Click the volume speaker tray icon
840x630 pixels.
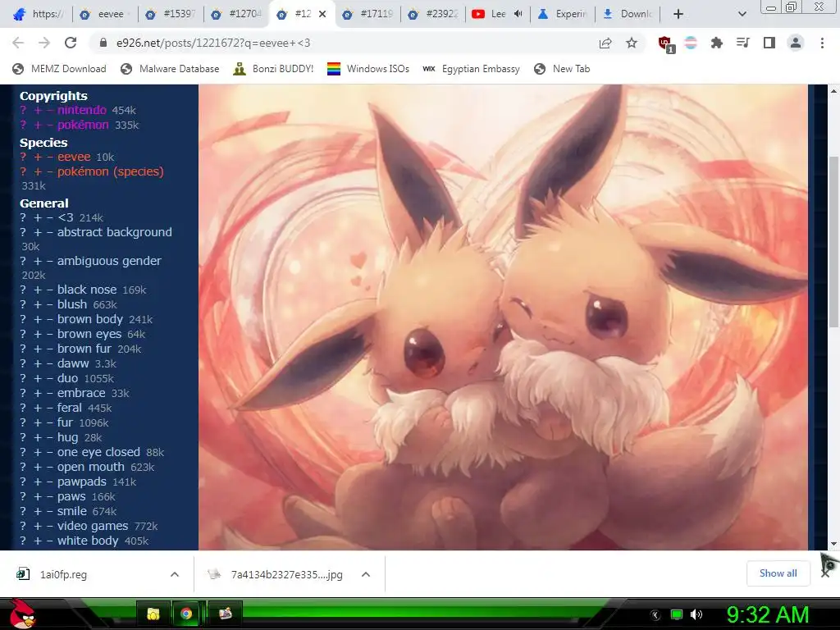tap(696, 614)
